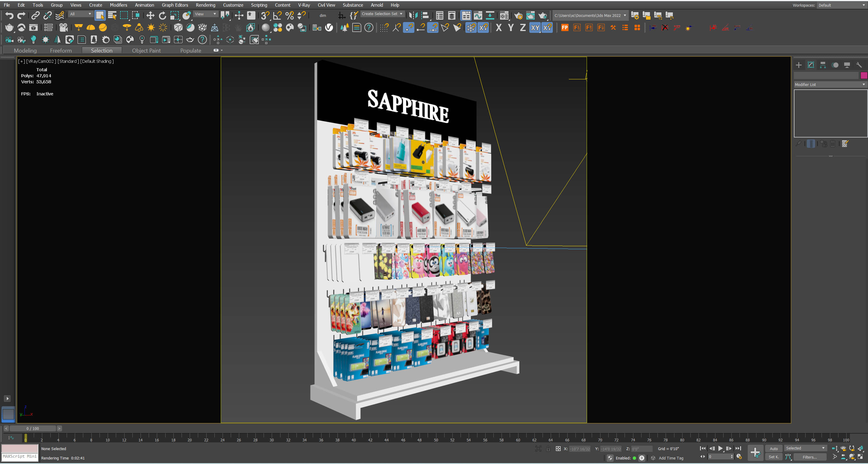The height and width of the screenshot is (464, 868).
Task: Activate the Select and Rotate tool
Action: (x=163, y=15)
